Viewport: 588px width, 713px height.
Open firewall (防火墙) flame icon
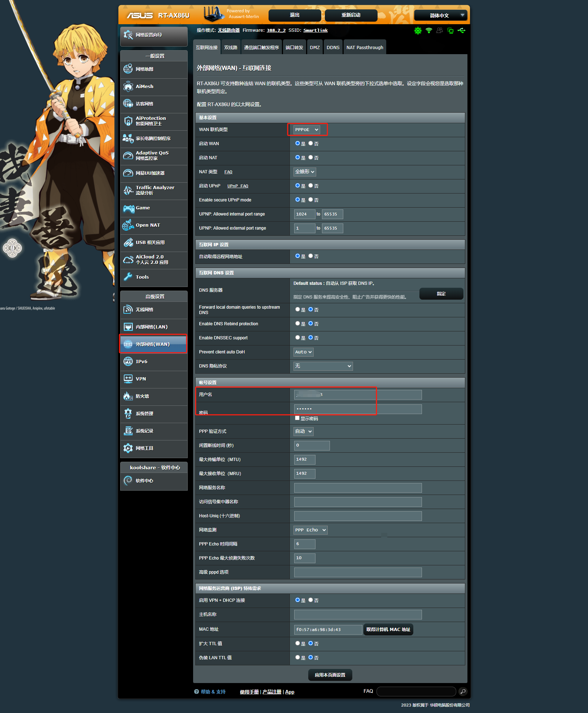pos(128,396)
